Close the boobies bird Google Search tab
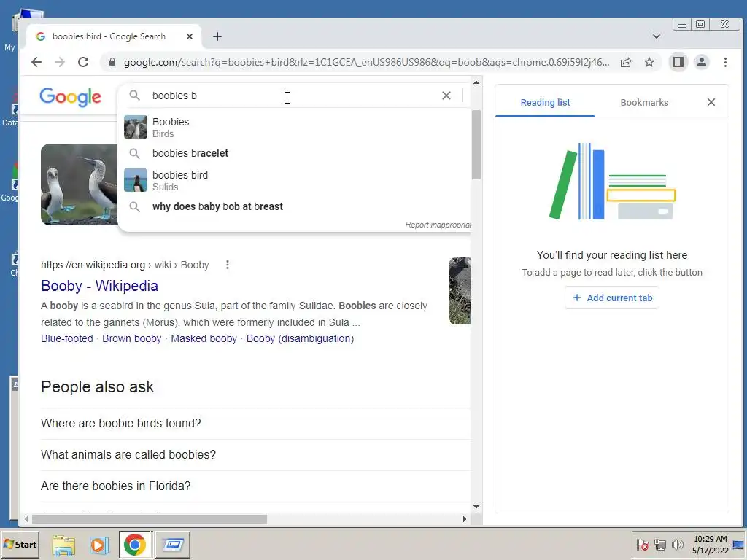Viewport: 747px width, 560px height. point(190,36)
